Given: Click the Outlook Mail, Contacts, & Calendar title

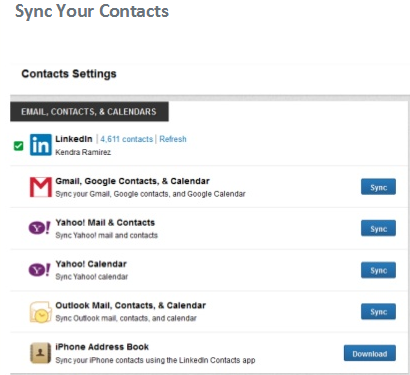Looking at the screenshot, I should 130,306.
